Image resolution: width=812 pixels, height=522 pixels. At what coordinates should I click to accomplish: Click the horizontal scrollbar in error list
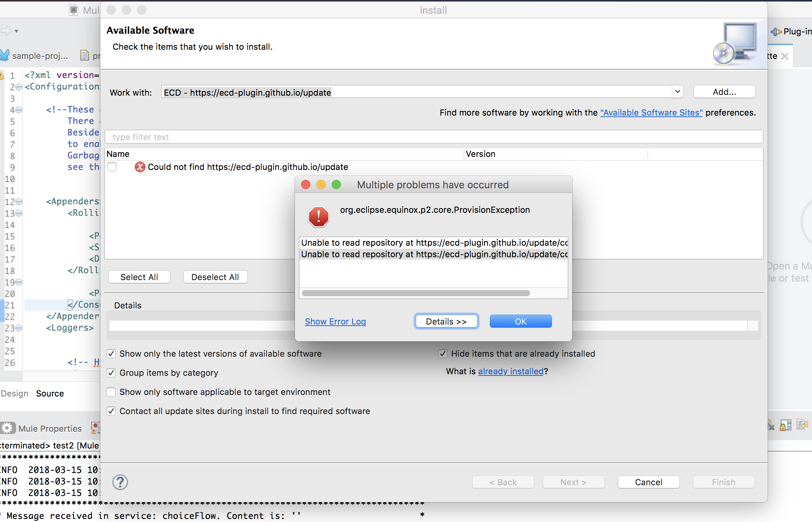tap(416, 293)
